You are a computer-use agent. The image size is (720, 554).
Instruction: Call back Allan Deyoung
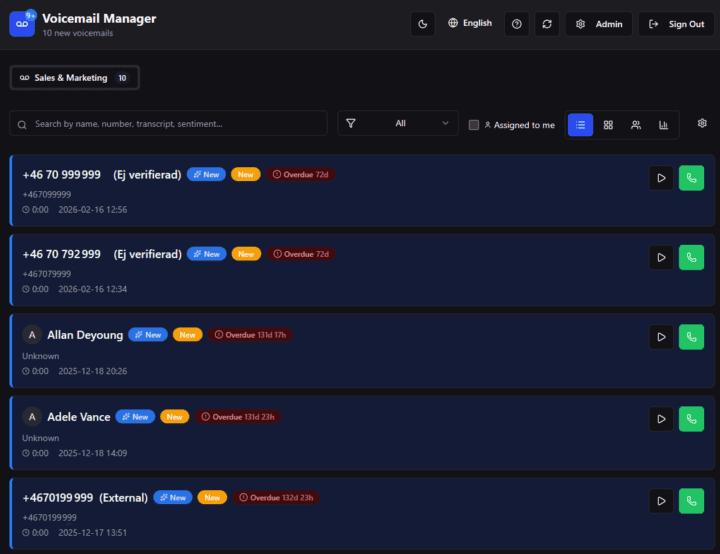click(692, 337)
